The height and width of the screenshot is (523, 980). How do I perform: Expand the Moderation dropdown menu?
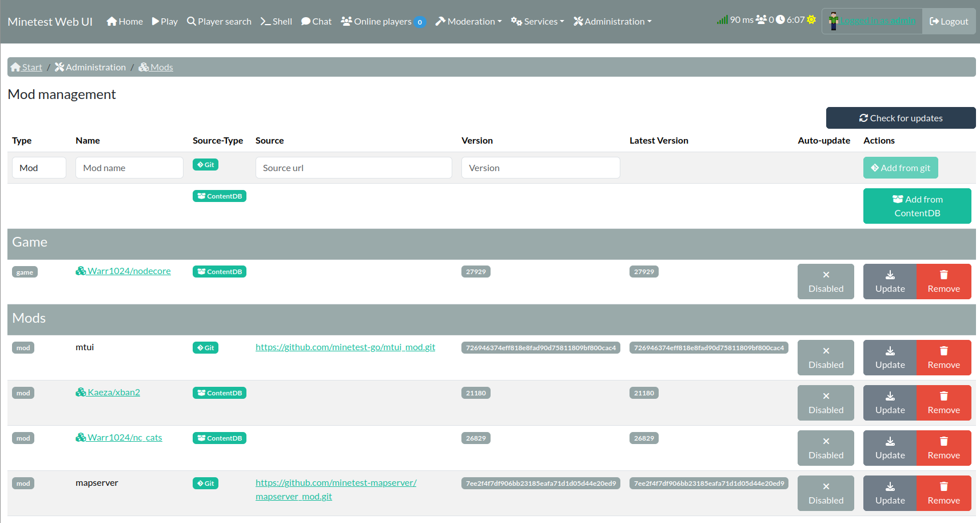point(468,21)
